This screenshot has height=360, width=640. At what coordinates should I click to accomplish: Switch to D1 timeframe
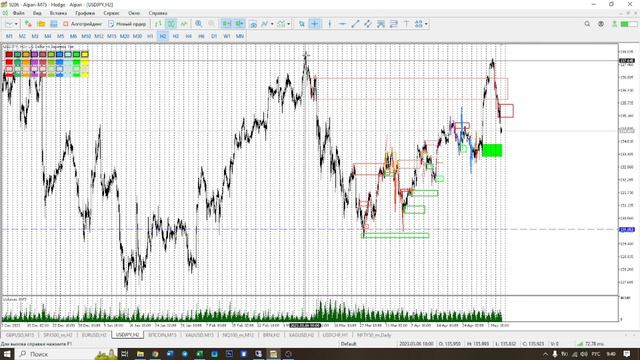click(x=214, y=36)
